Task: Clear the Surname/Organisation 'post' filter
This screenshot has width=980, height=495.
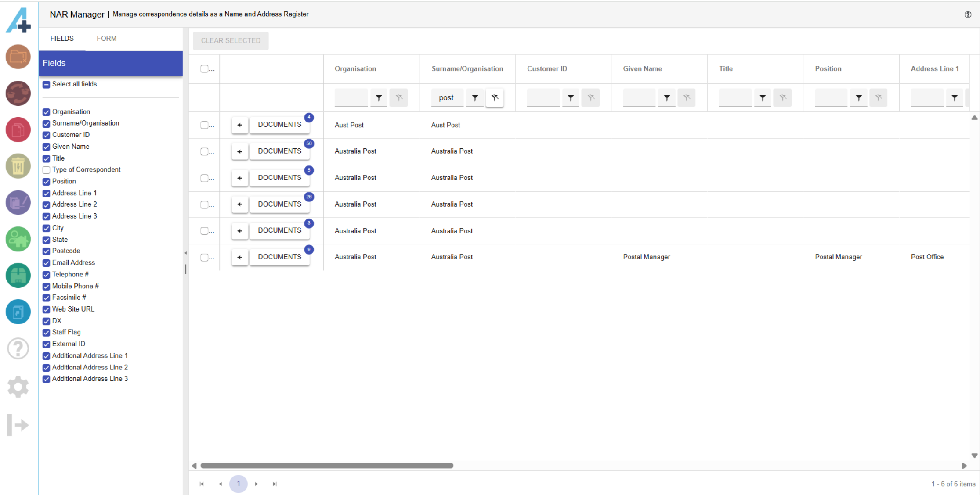Action: (x=495, y=98)
